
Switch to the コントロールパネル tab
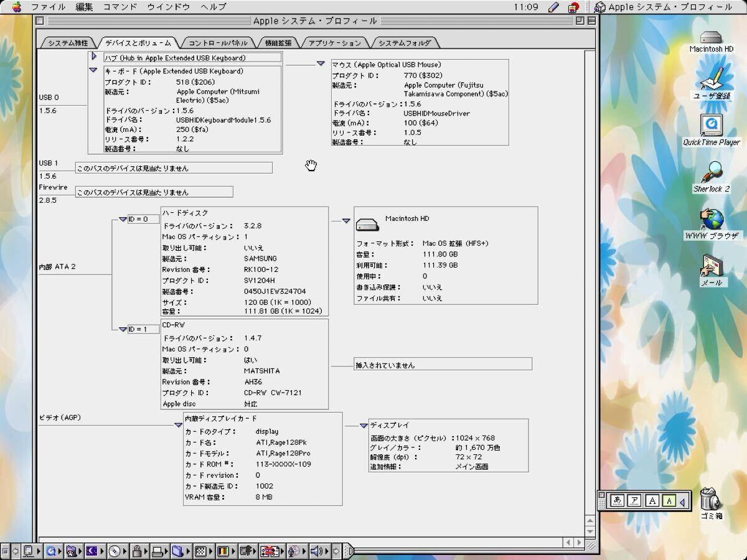click(218, 43)
